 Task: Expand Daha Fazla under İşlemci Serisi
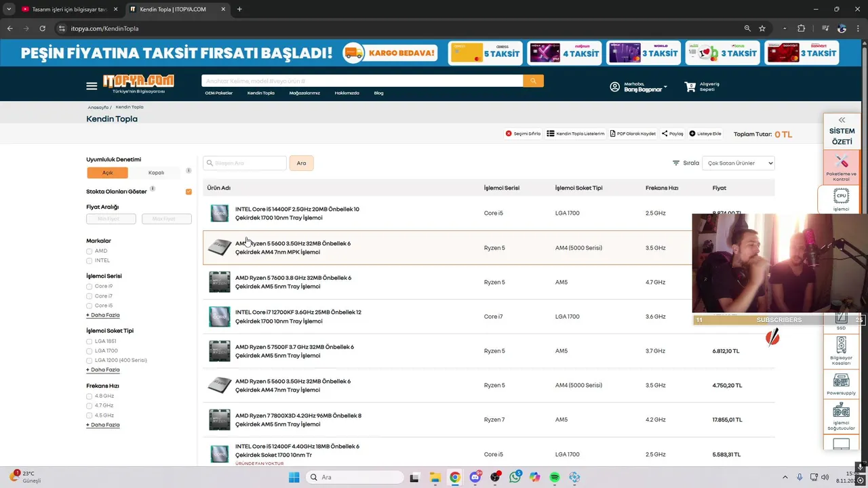tap(103, 315)
